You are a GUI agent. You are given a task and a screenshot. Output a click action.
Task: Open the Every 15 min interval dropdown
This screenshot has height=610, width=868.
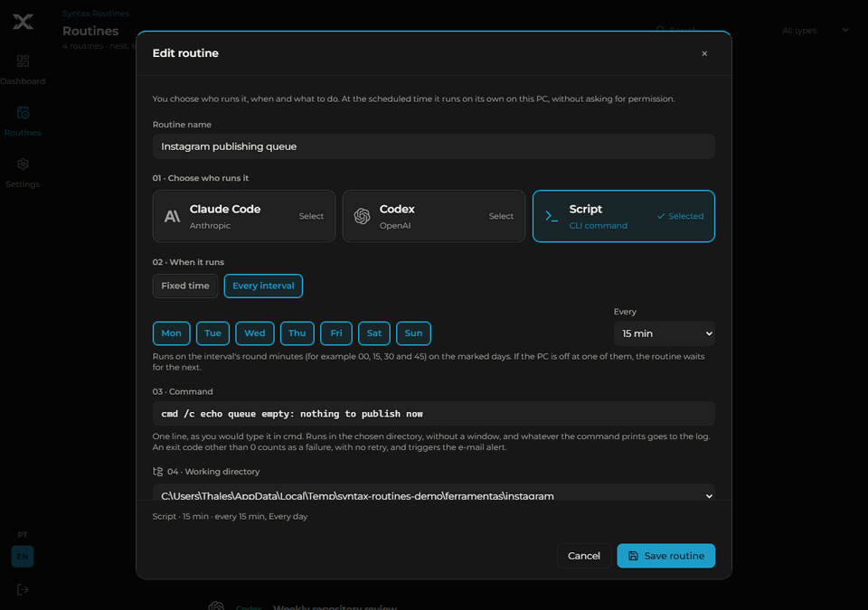click(665, 333)
